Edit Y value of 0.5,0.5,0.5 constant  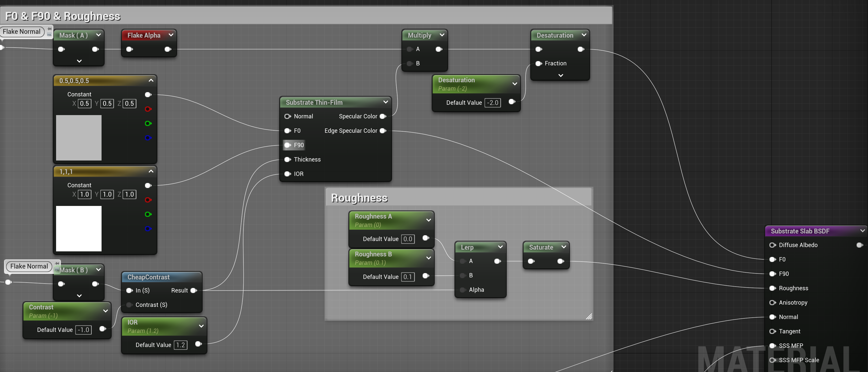pyautogui.click(x=107, y=103)
